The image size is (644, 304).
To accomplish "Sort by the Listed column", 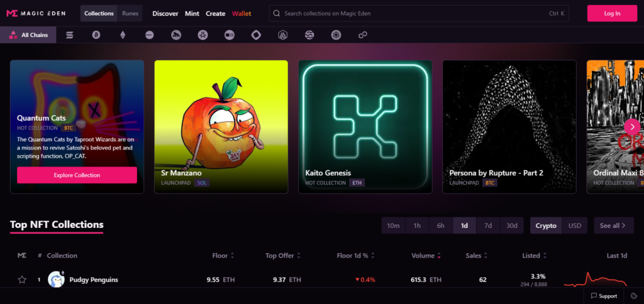I will (x=535, y=256).
